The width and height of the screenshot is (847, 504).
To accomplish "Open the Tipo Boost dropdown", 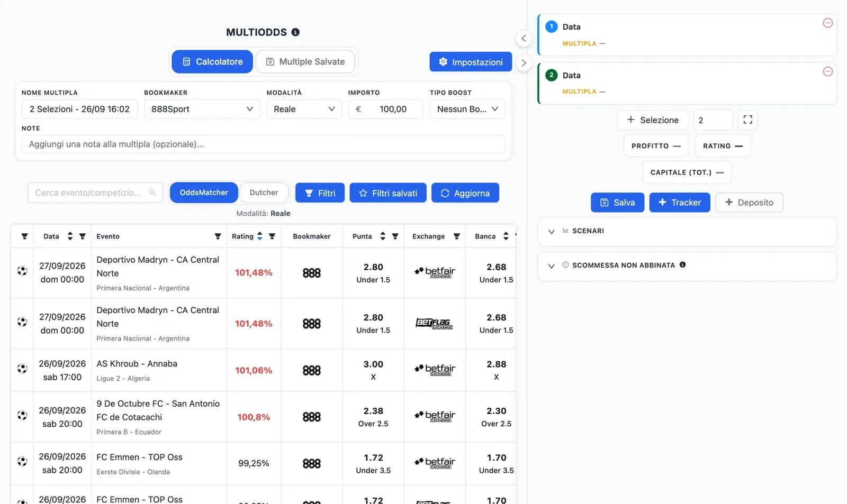I will [x=467, y=109].
